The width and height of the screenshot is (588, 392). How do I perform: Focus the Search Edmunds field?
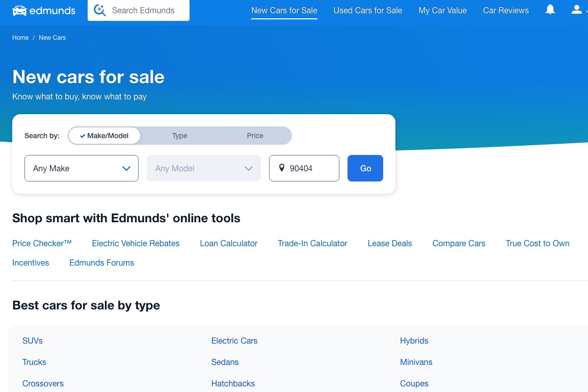(139, 10)
